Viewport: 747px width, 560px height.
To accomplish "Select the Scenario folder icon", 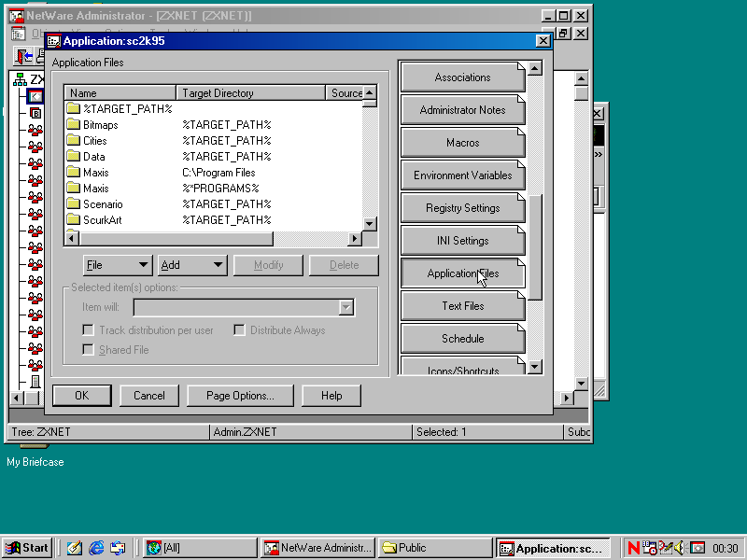I will [74, 203].
